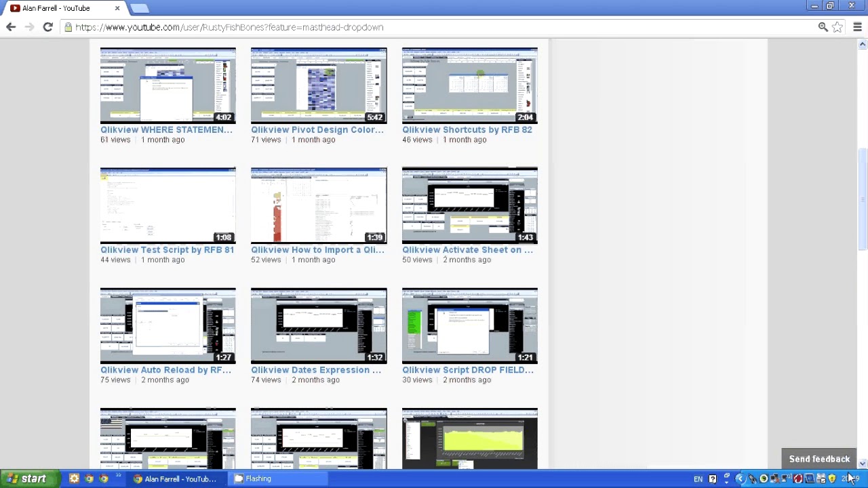The width and height of the screenshot is (868, 488).
Task: Click the URL address bar
Action: pos(441,27)
